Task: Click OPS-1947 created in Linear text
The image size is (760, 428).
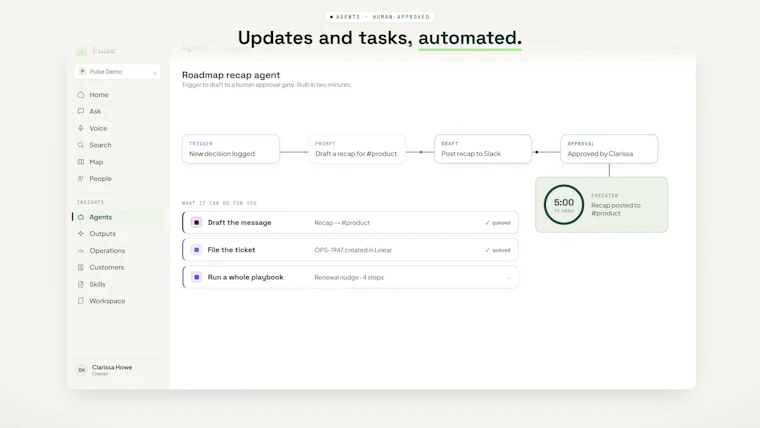Action: [353, 250]
